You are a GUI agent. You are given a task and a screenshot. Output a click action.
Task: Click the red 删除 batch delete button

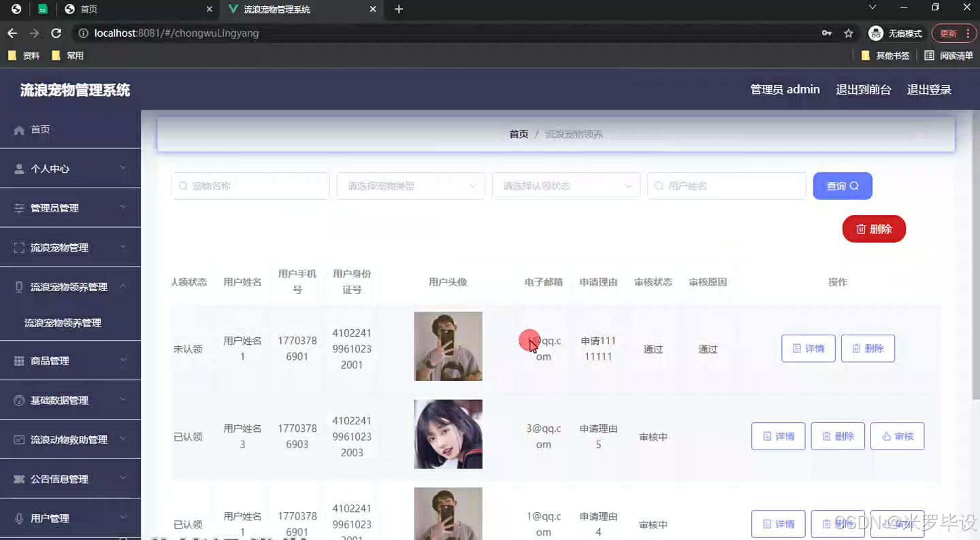click(874, 229)
